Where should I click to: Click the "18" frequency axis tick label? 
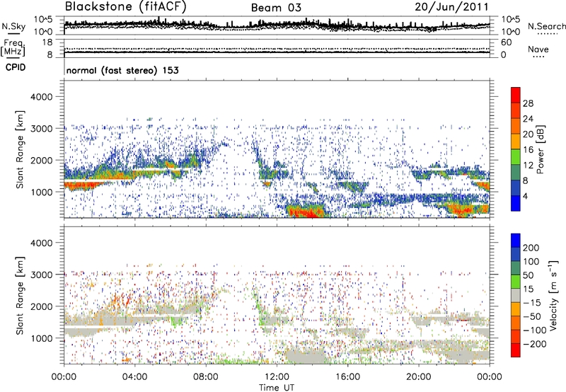pyautogui.click(x=47, y=42)
